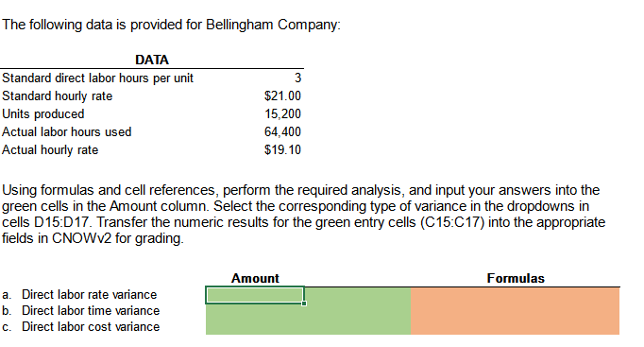
Task: Click the 'Actual hourly rate' label cell
Action: (50, 149)
